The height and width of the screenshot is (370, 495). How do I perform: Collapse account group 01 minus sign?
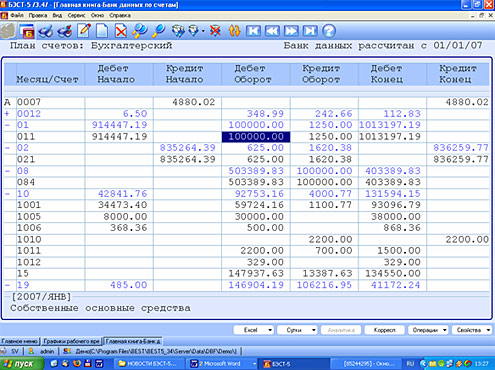click(x=7, y=125)
